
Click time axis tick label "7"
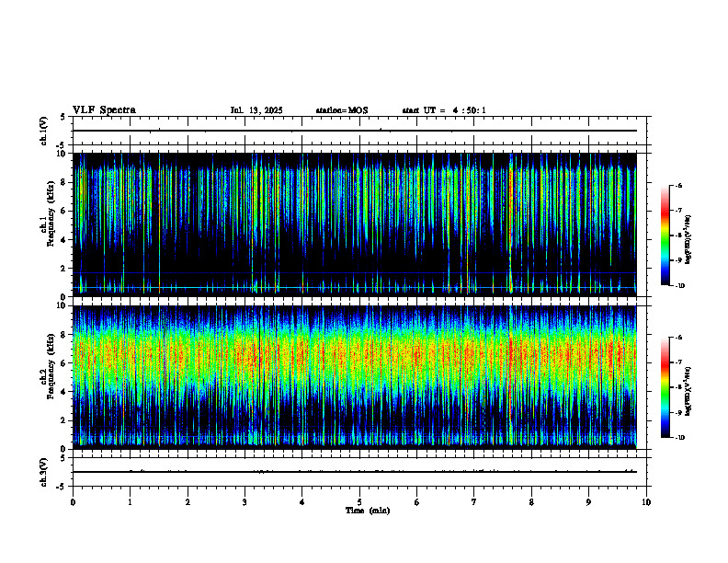[474, 502]
